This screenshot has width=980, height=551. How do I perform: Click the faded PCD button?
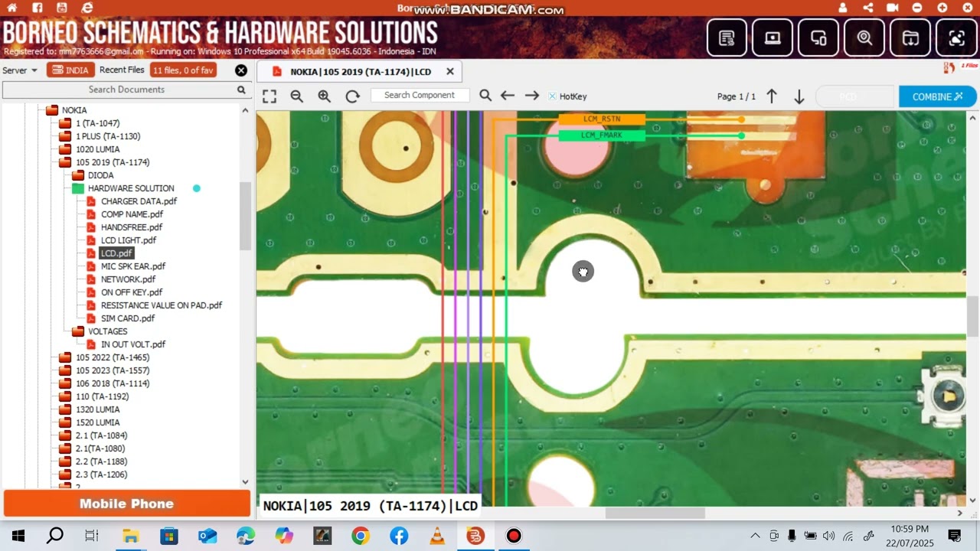pyautogui.click(x=855, y=97)
